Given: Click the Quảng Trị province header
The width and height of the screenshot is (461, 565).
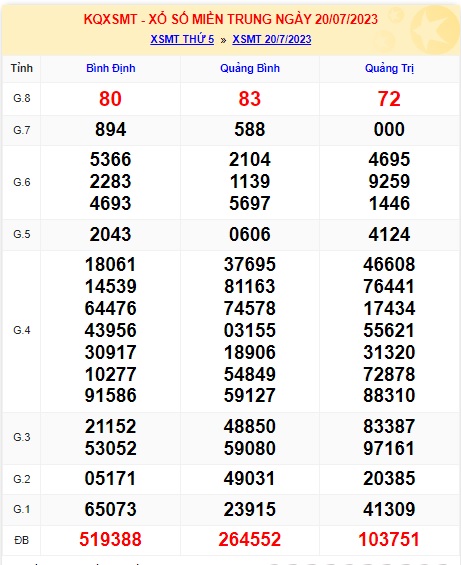Looking at the screenshot, I should tap(389, 68).
